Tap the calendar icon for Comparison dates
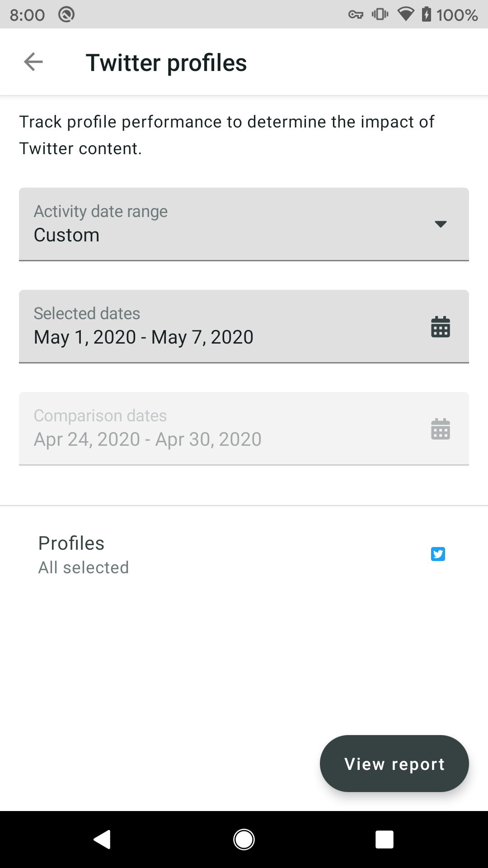 440,429
